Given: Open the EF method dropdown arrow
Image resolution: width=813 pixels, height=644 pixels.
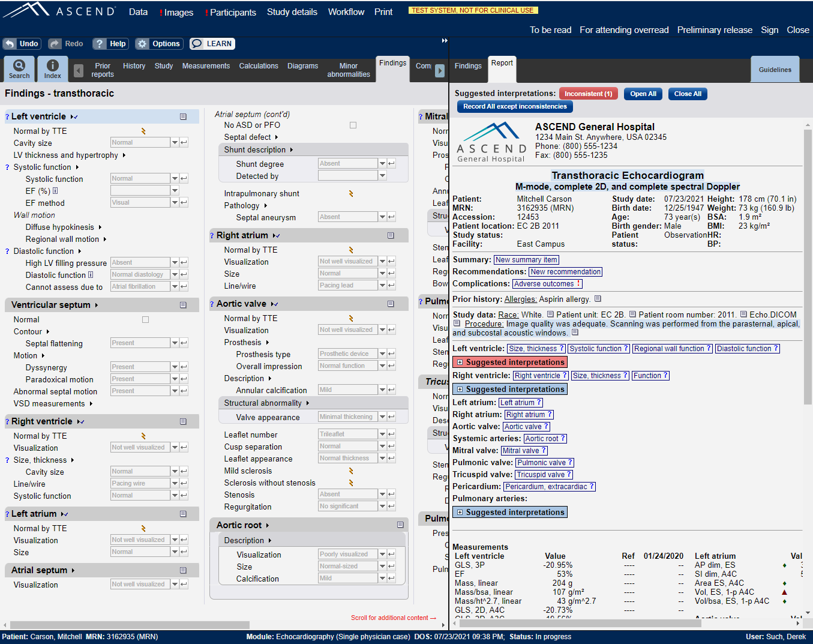Looking at the screenshot, I should pos(175,203).
